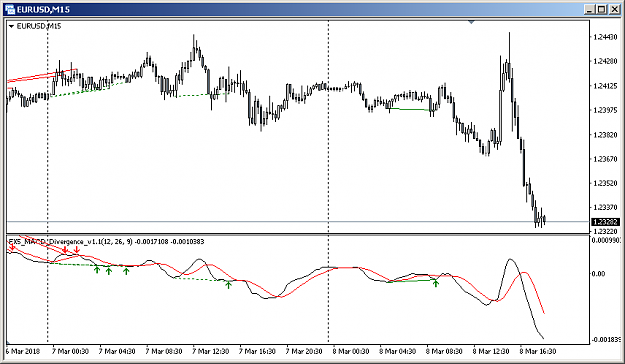Screen dimensions: 625x364
Task: Click the 1.23520 price scale label
Action: click(x=605, y=183)
